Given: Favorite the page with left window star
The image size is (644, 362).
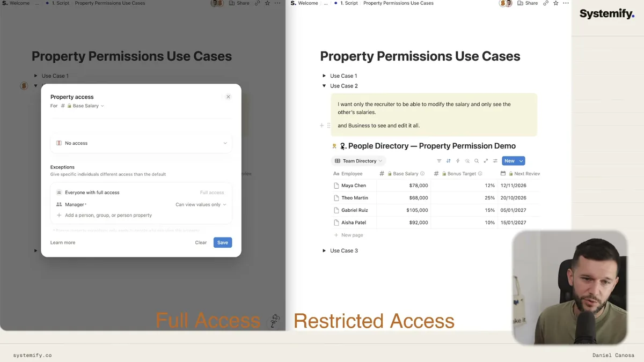Looking at the screenshot, I should point(267,3).
